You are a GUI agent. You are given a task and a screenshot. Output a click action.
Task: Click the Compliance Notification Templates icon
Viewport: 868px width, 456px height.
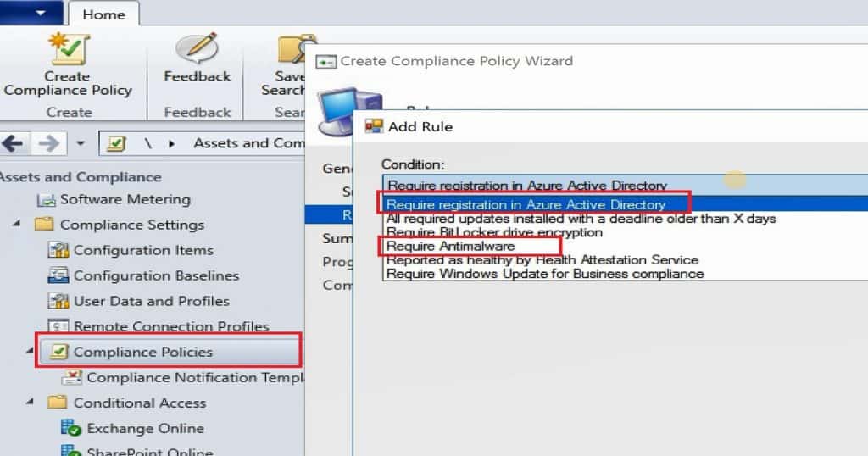tap(71, 377)
